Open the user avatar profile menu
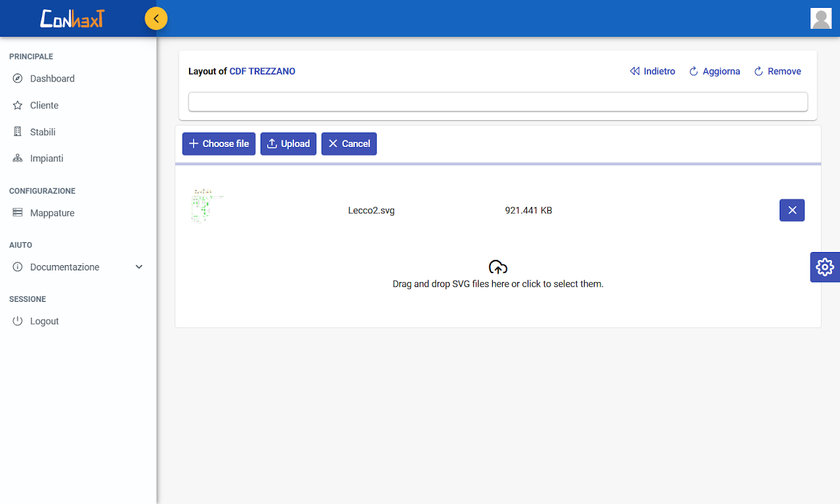Viewport: 840px width, 504px height. coord(821,18)
